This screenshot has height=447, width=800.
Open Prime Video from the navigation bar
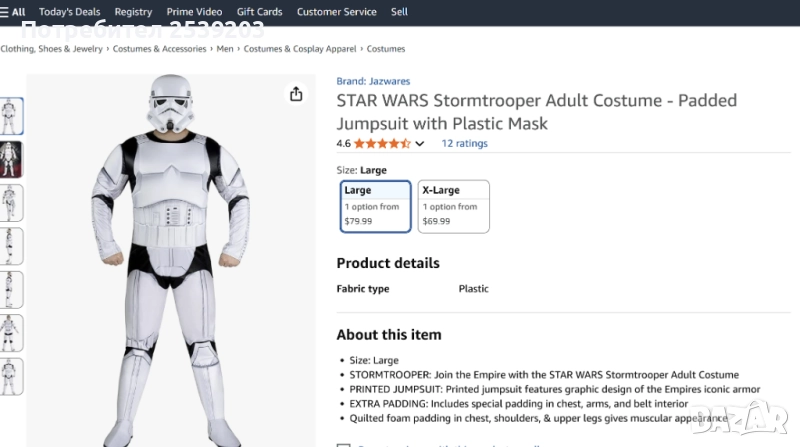coord(194,12)
